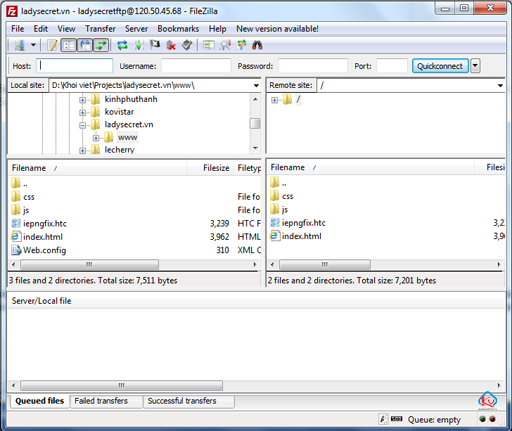Select local css folder

pyautogui.click(x=29, y=197)
